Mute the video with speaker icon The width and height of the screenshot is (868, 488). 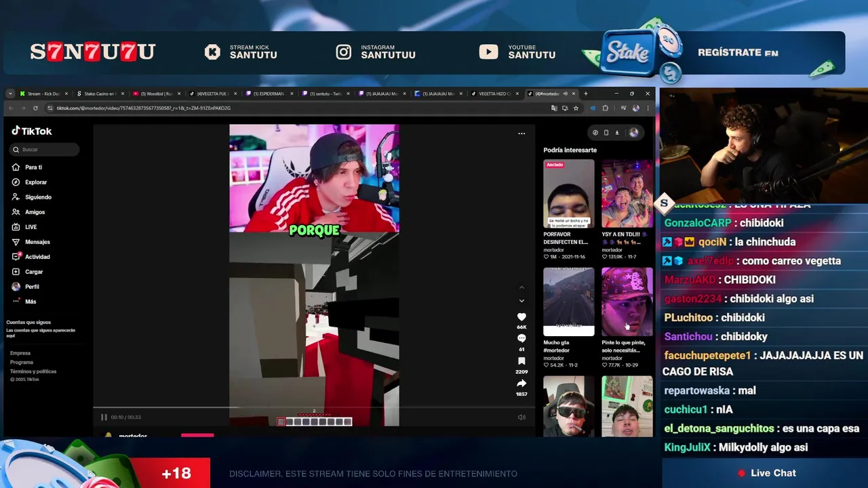pyautogui.click(x=521, y=417)
